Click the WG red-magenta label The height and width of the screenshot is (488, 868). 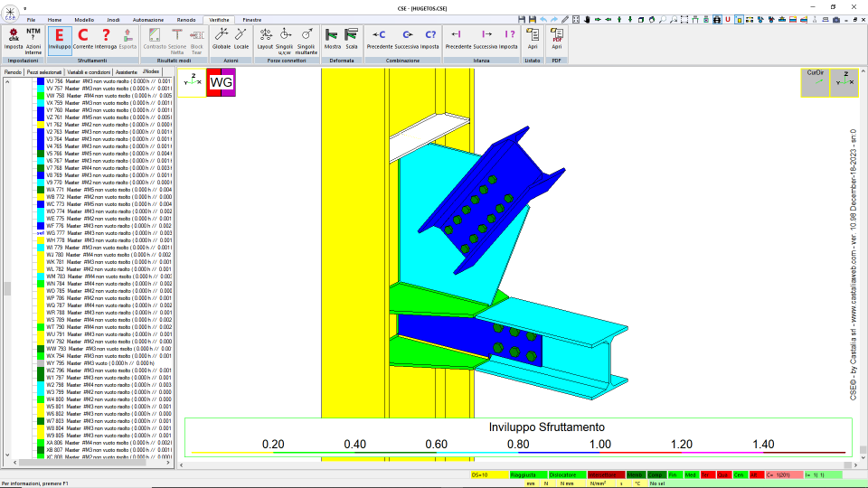coord(221,82)
